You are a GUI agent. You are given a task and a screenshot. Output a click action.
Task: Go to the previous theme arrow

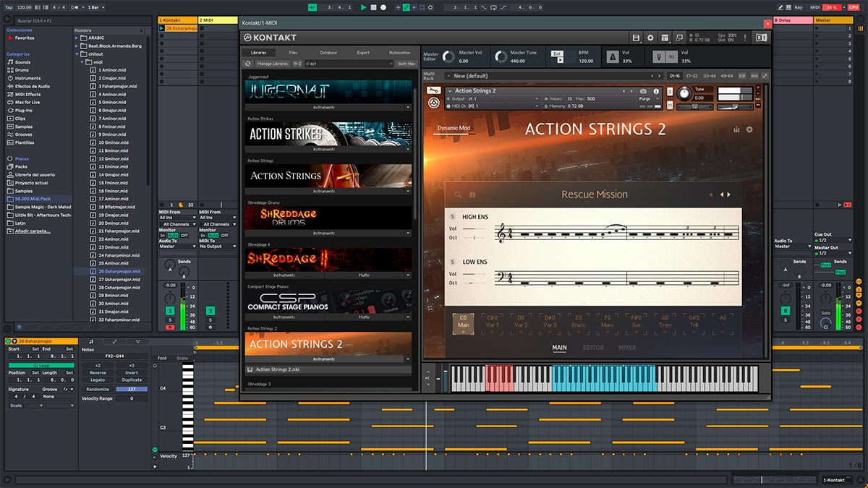(x=720, y=194)
